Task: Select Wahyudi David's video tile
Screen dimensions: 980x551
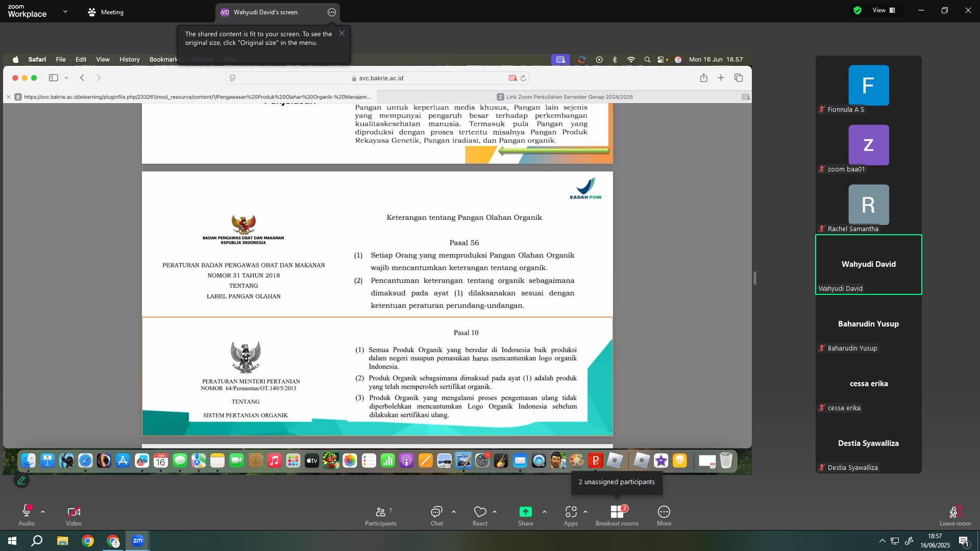Action: (868, 265)
